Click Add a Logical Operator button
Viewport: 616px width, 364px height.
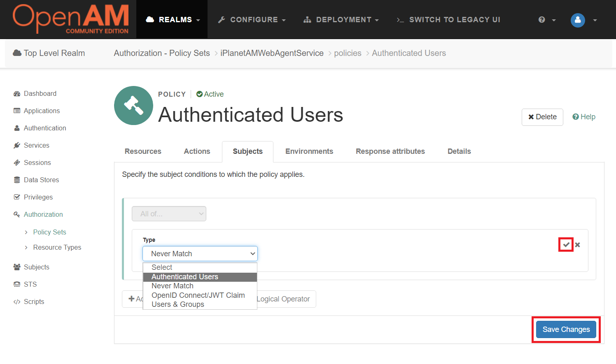[x=287, y=299]
